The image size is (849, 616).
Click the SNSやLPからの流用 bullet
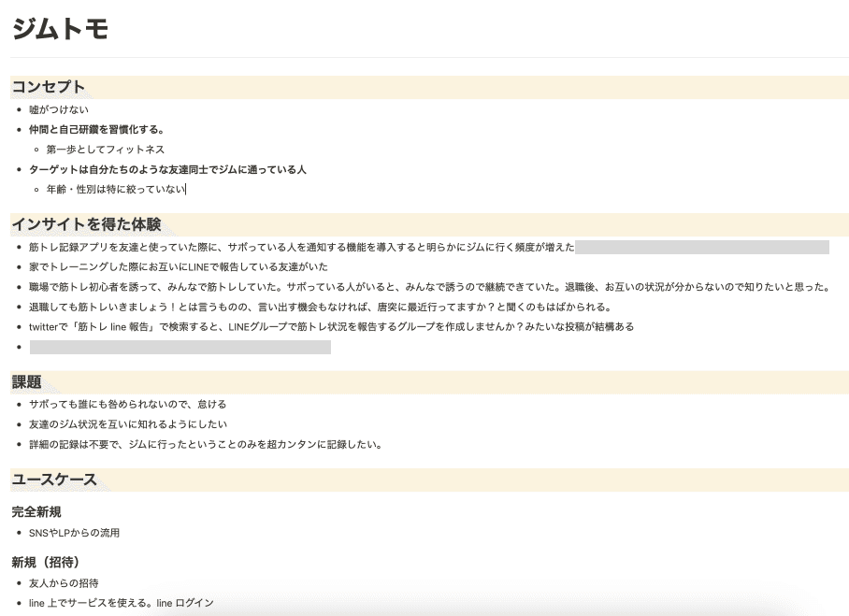pos(74,533)
